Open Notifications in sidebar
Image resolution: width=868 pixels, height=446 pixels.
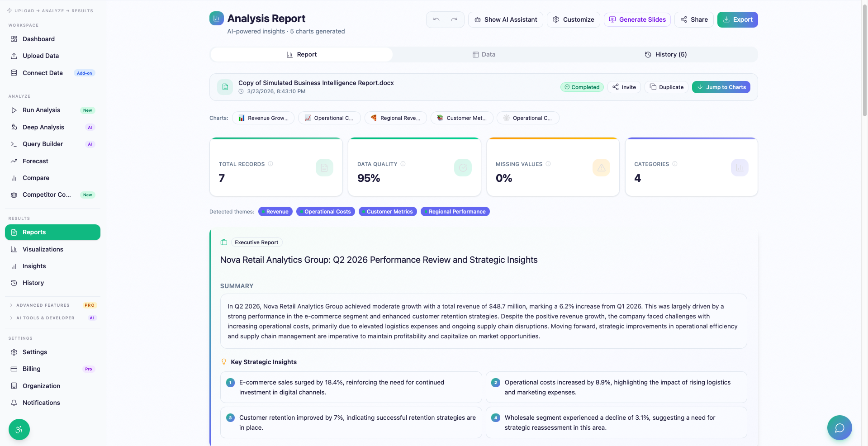click(x=52, y=403)
